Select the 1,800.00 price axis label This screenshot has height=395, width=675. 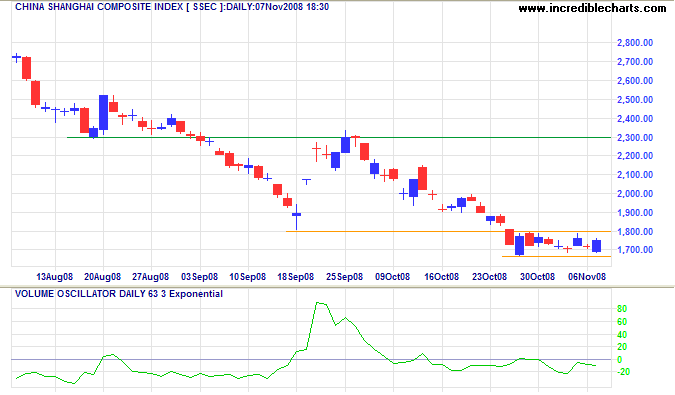pyautogui.click(x=635, y=231)
